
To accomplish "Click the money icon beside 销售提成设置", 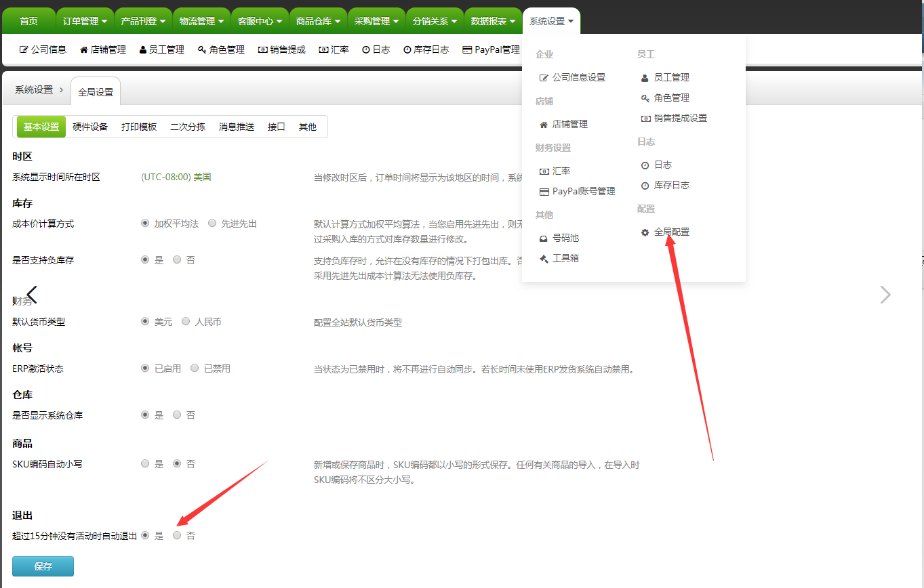I will [645, 119].
